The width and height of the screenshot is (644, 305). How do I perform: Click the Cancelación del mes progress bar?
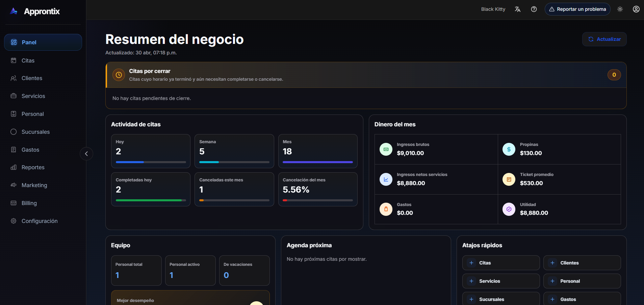click(x=318, y=200)
